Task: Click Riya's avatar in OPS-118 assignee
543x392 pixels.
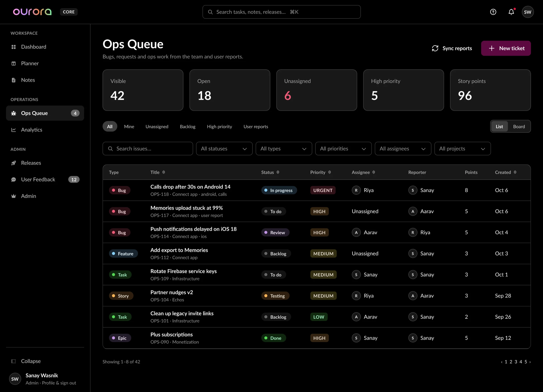Action: tap(356, 190)
